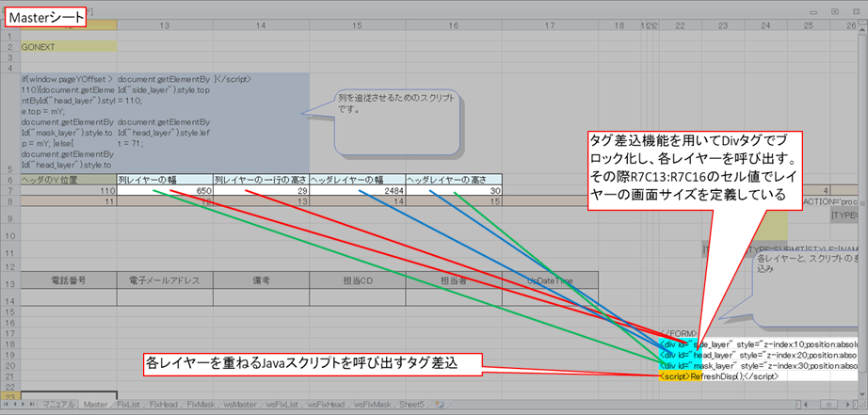Select the ヘッダのY位置 label cell

(69, 180)
